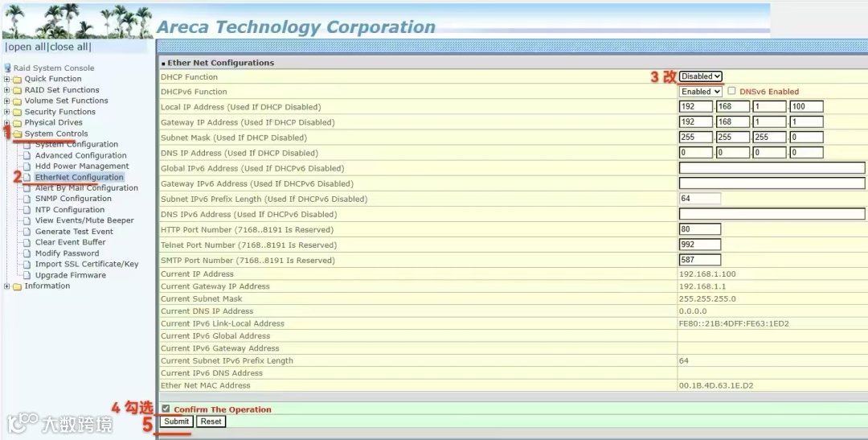Click the Volume Set Functions folder icon

17,101
